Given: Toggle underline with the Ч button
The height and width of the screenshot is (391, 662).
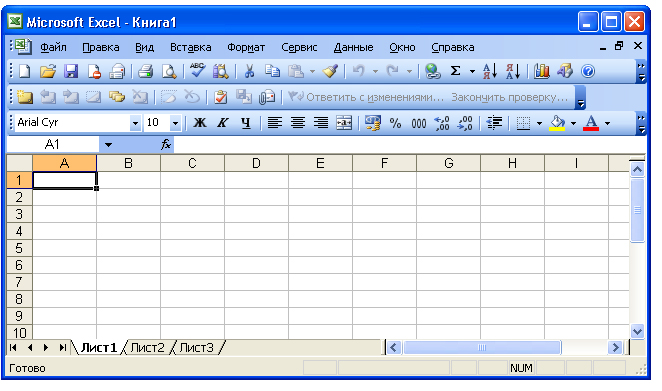Looking at the screenshot, I should click(246, 123).
